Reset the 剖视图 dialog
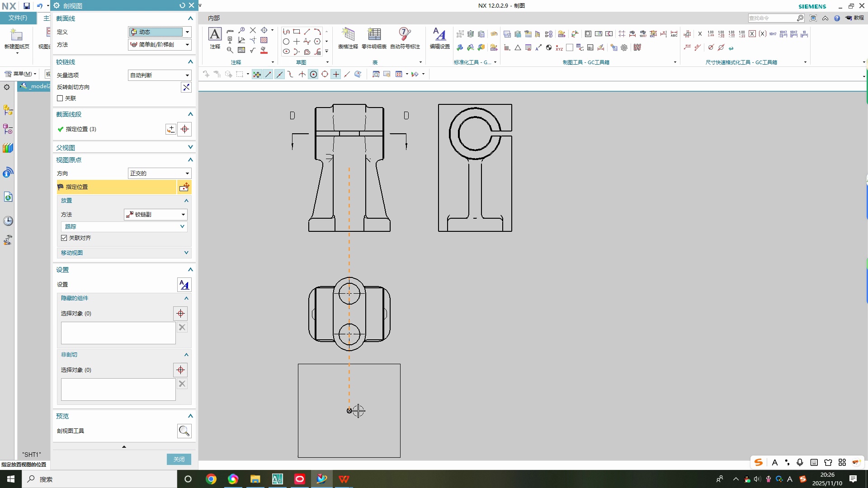Image resolution: width=868 pixels, height=488 pixels. pos(182,5)
